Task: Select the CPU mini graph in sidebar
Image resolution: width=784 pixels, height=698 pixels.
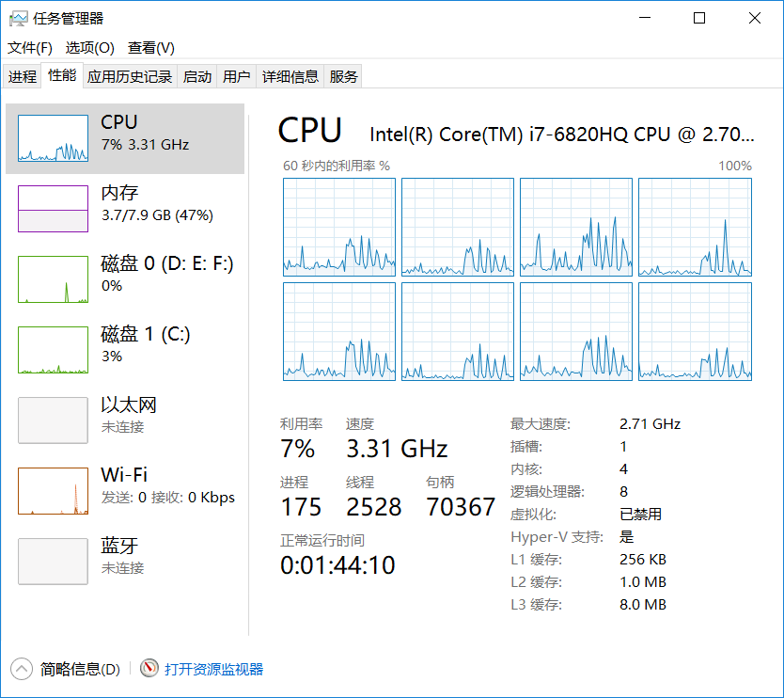Action: point(54,138)
